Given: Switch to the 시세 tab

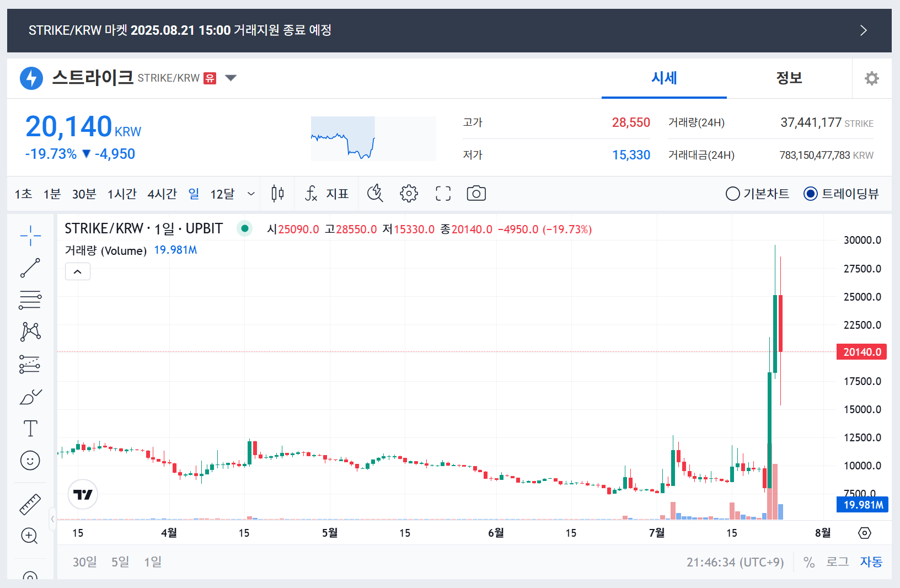Looking at the screenshot, I should click(x=663, y=78).
